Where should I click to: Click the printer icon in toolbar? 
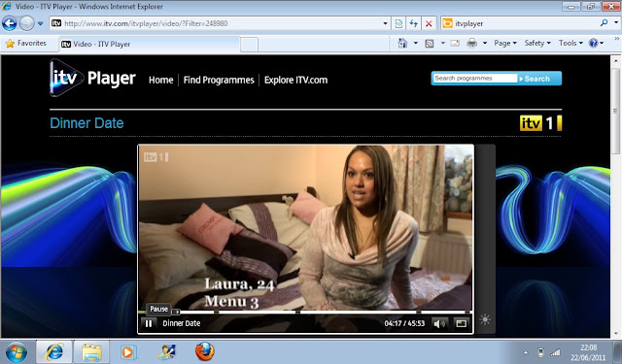point(471,43)
